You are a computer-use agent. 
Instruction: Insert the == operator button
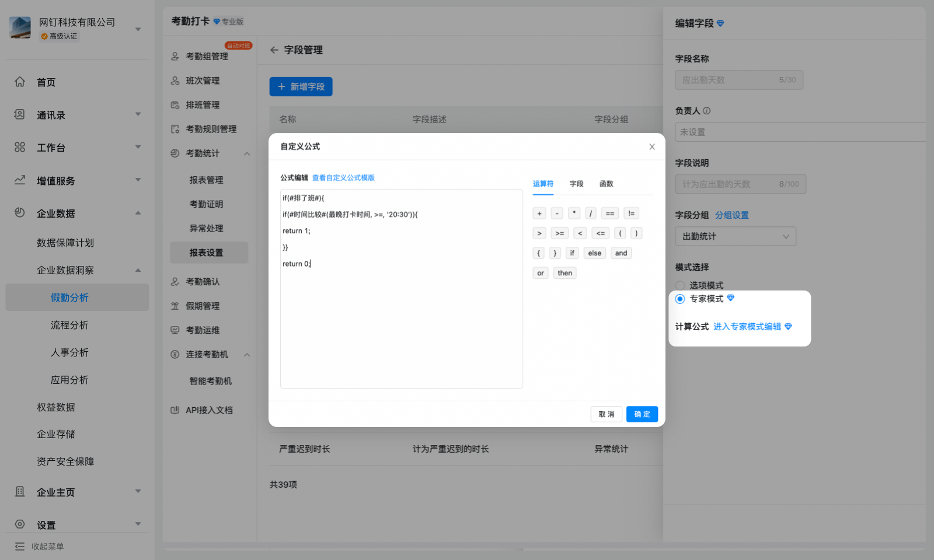click(610, 213)
